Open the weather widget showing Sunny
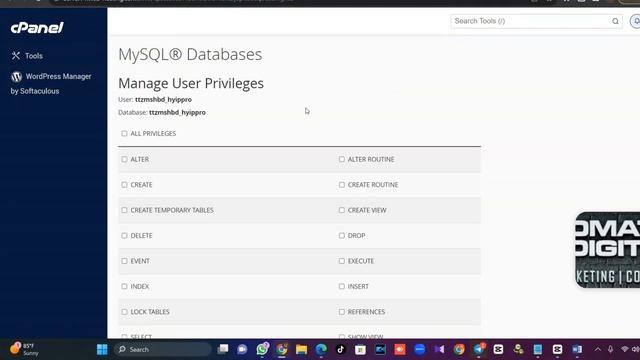Viewport: 640px width, 360px height. (24, 349)
